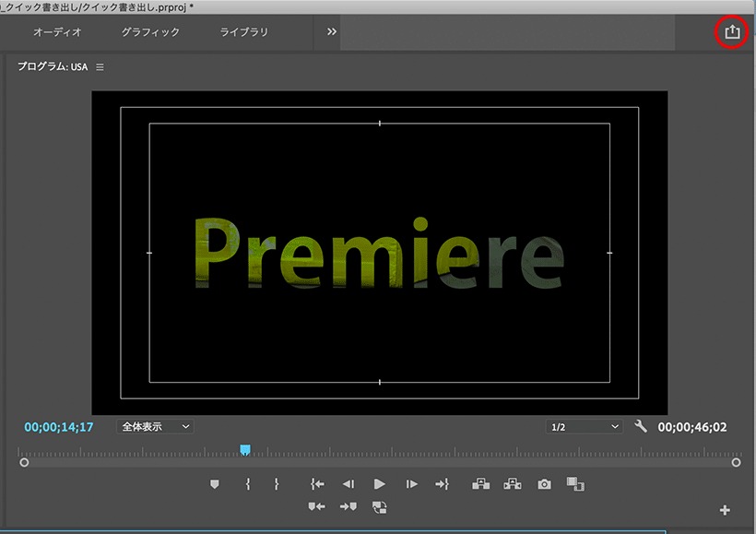Screen dimensions: 756x534
Task: Go to the previous marker
Action: point(316,506)
